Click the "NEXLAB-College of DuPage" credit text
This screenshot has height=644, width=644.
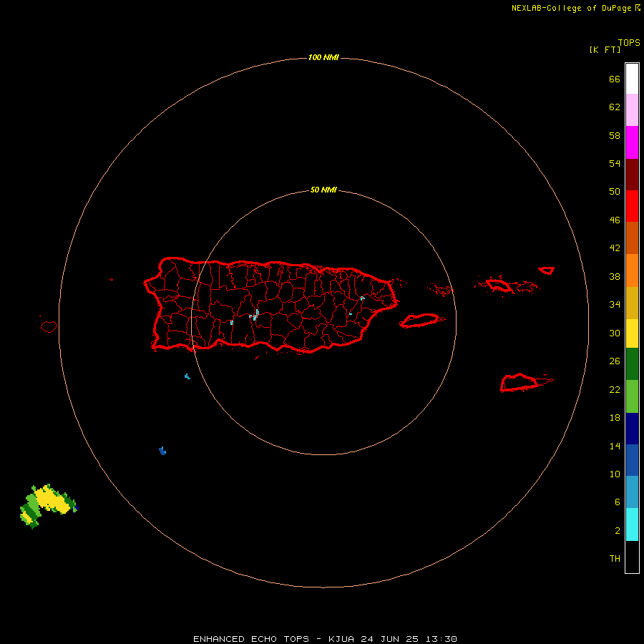click(x=571, y=8)
